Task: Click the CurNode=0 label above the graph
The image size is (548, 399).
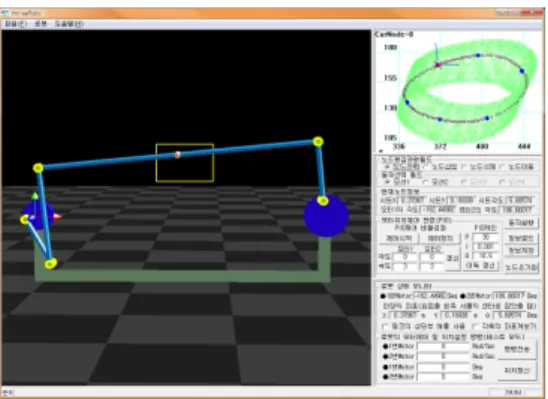Action: point(394,34)
